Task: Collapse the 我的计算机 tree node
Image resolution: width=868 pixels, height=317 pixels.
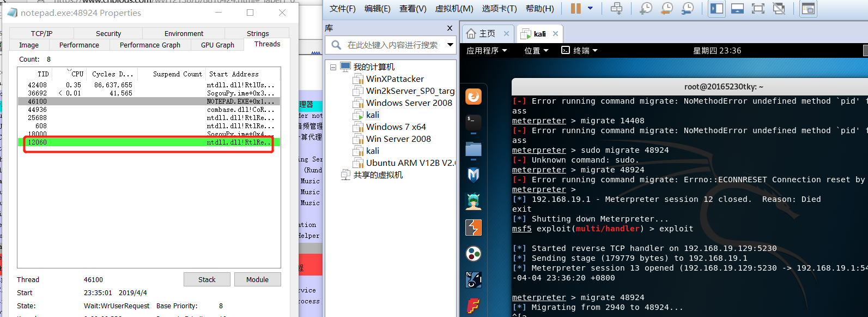Action: (x=333, y=68)
